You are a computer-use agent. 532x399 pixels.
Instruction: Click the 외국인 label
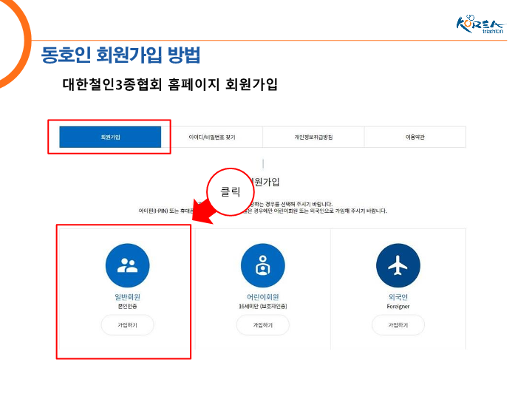(398, 297)
